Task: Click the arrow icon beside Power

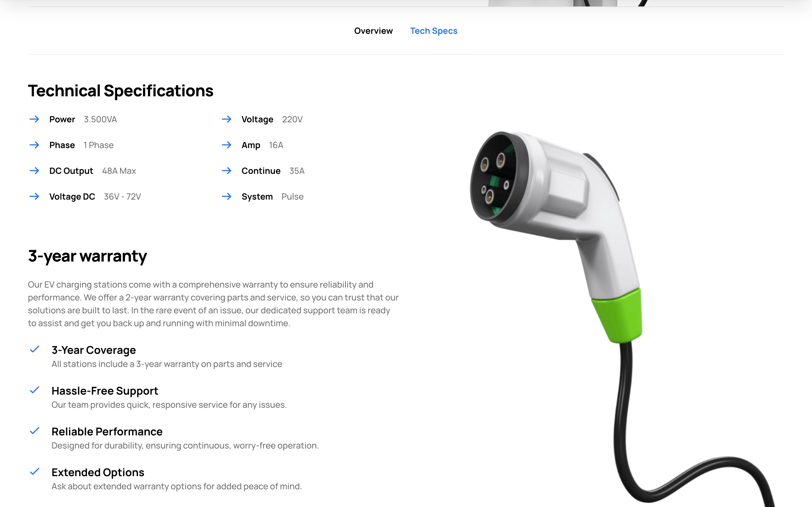Action: click(34, 119)
